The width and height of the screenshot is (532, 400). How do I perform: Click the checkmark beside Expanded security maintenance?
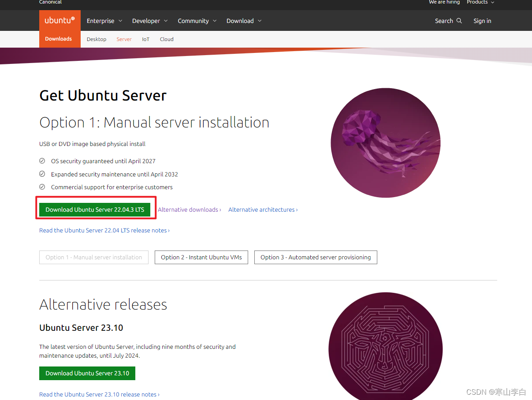pyautogui.click(x=42, y=174)
